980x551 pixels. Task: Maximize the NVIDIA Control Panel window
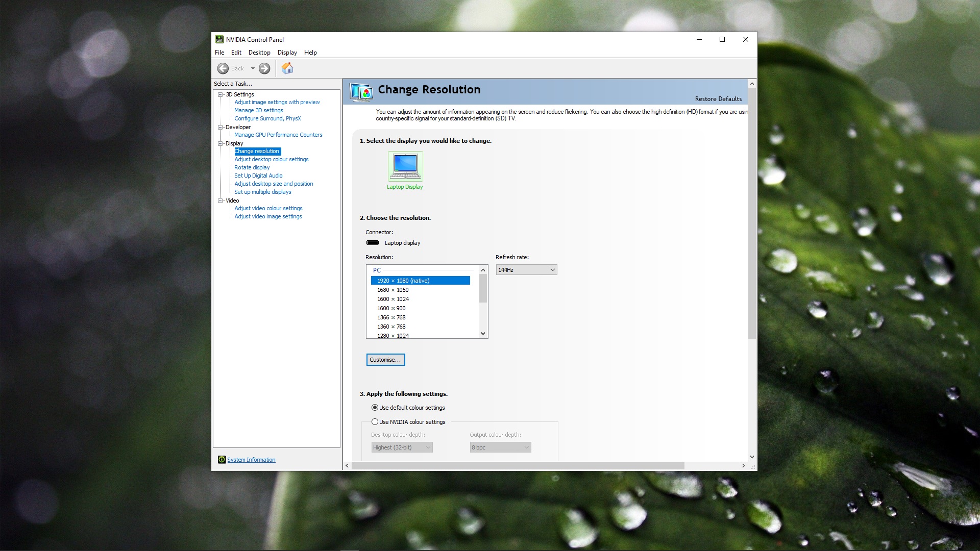[x=722, y=39]
